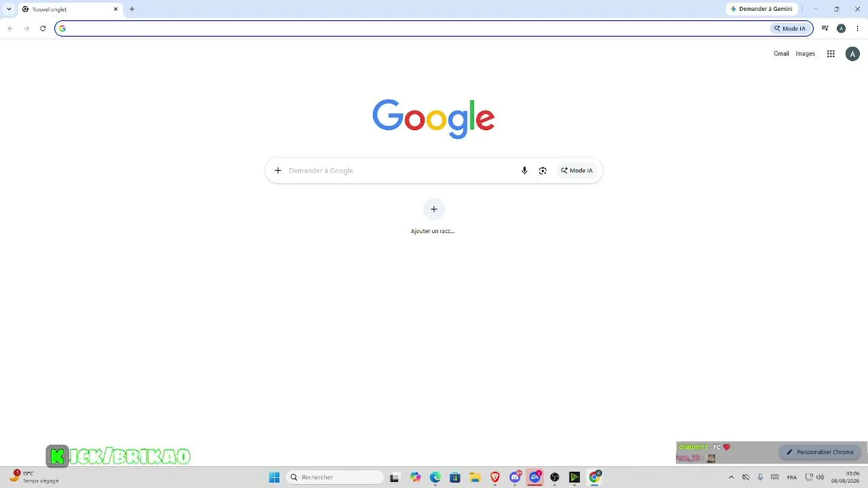
Task: Select the Nouvel onglet tab
Action: coord(70,9)
